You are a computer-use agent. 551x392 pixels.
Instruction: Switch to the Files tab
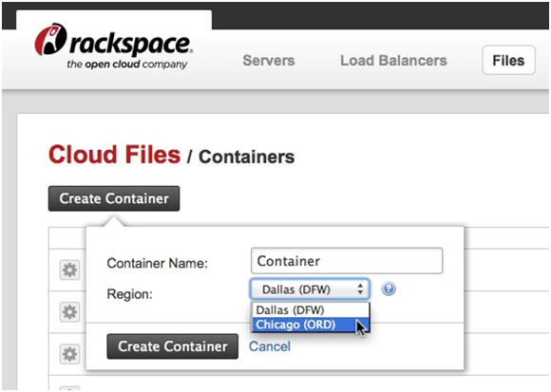(509, 60)
